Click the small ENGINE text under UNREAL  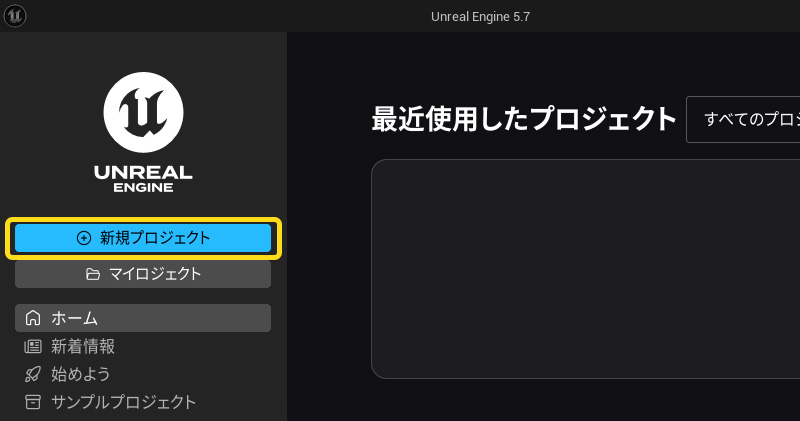pyautogui.click(x=143, y=187)
